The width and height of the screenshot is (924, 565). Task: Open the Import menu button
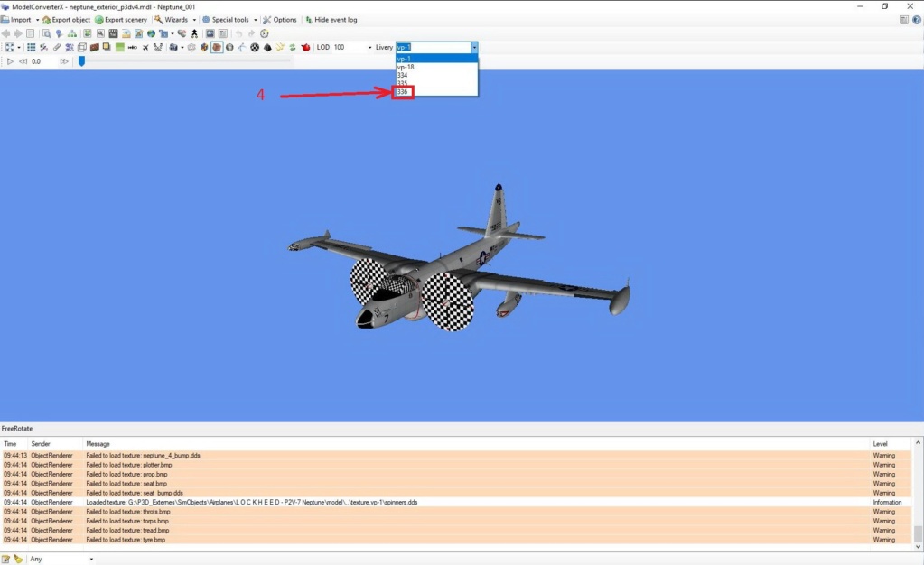16,20
